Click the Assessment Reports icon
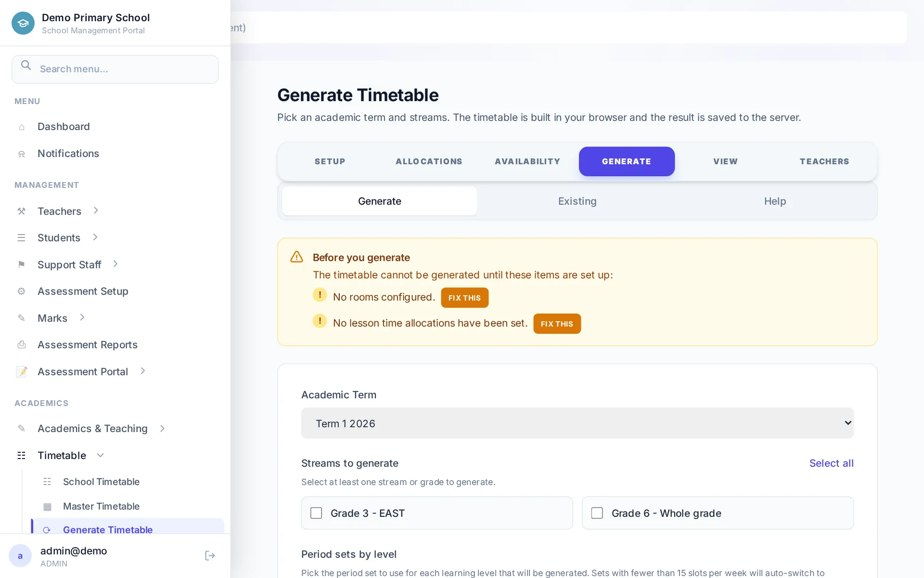 pyautogui.click(x=22, y=344)
